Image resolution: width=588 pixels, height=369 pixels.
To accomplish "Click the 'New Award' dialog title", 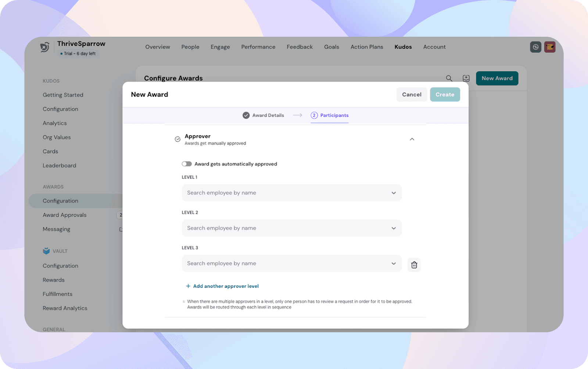I will coord(150,94).
